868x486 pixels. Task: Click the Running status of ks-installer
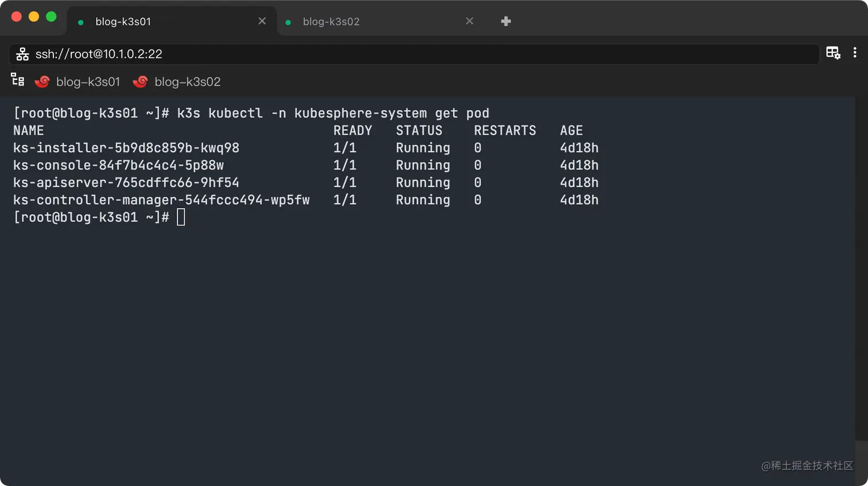(x=423, y=148)
